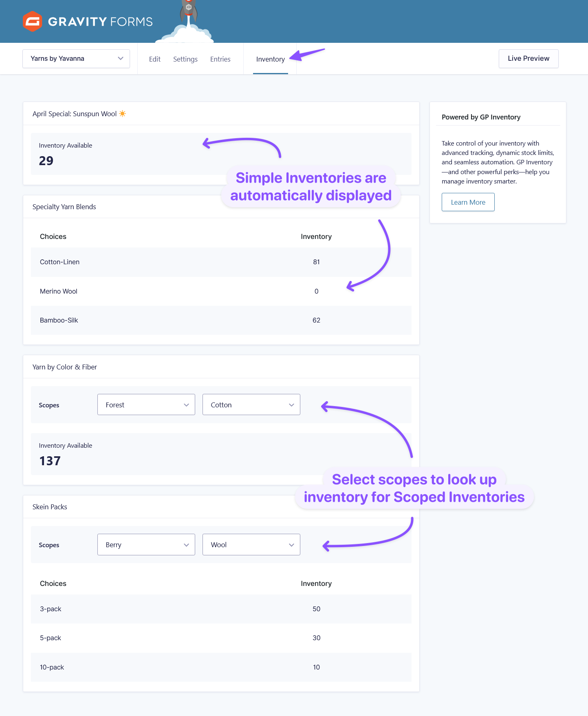Screen dimensions: 588x716
Task: Click the chevron on the Forest dropdown
Action: 186,405
